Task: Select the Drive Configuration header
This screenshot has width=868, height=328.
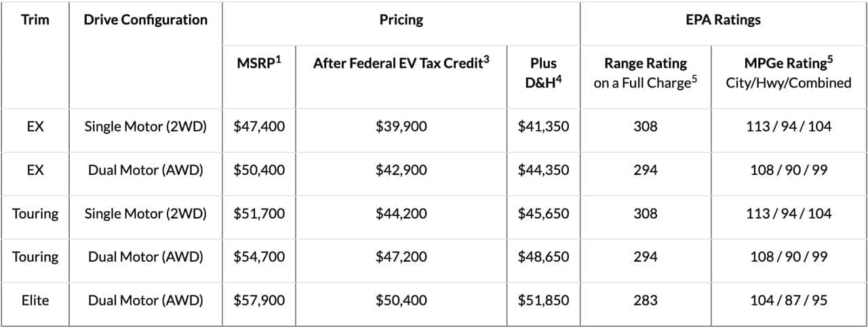Action: click(146, 20)
